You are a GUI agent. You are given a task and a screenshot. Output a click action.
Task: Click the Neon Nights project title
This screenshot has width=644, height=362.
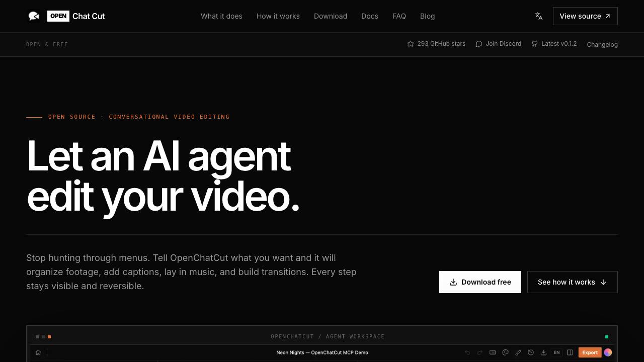tap(322, 352)
